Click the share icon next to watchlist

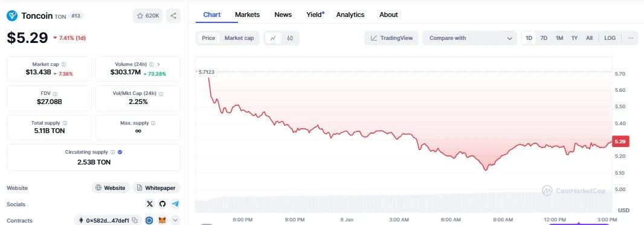tap(173, 16)
